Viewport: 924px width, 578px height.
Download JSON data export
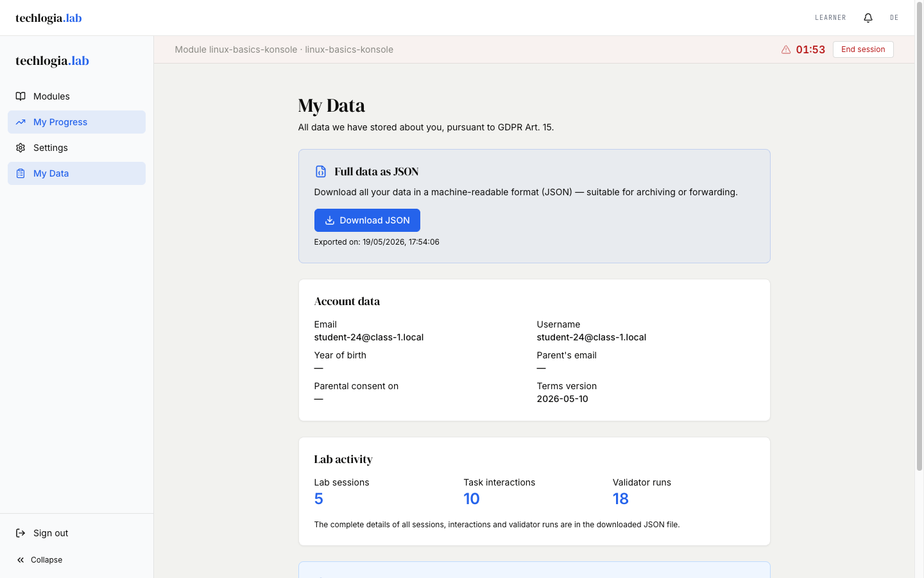(x=367, y=220)
